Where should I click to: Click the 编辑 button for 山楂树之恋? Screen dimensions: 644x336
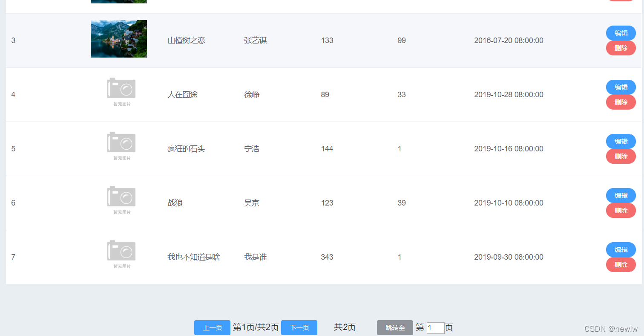(621, 33)
